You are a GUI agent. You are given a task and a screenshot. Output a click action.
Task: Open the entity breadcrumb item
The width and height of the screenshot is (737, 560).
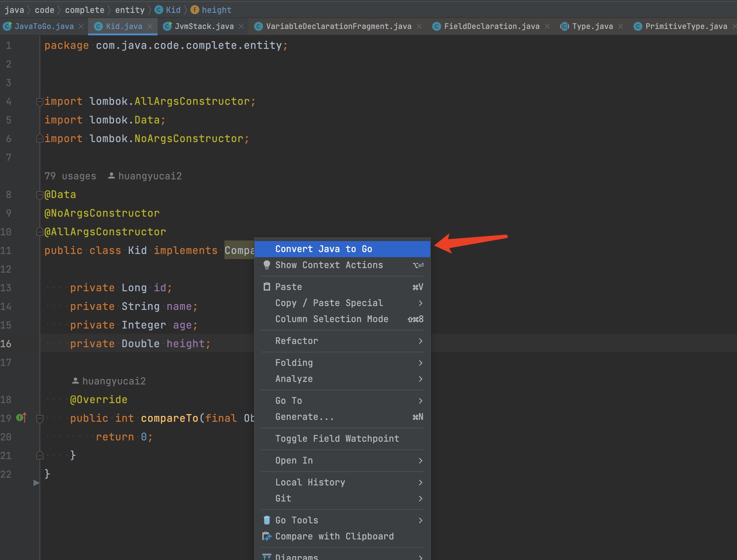[x=130, y=10]
